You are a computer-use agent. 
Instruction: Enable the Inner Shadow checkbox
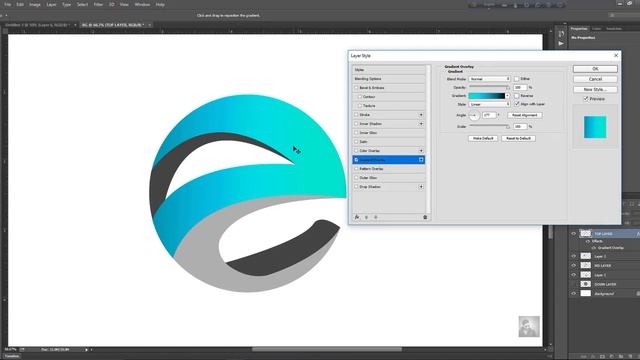click(356, 124)
